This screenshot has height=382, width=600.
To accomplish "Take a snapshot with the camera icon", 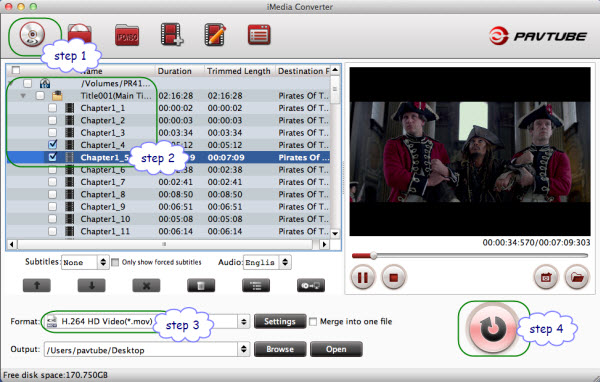I will 546,276.
